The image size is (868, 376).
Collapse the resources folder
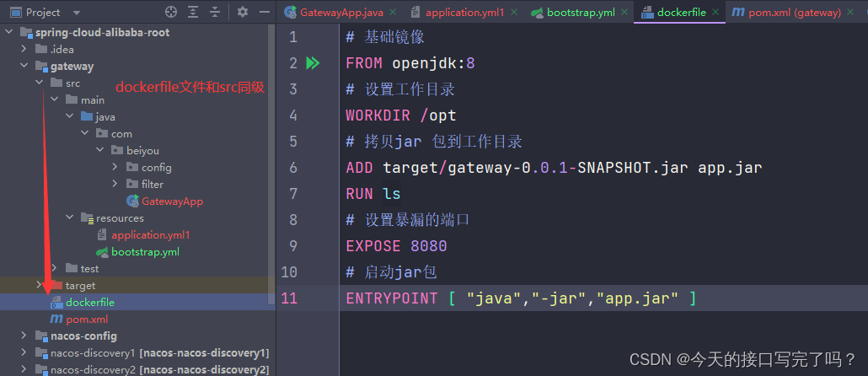(x=69, y=218)
